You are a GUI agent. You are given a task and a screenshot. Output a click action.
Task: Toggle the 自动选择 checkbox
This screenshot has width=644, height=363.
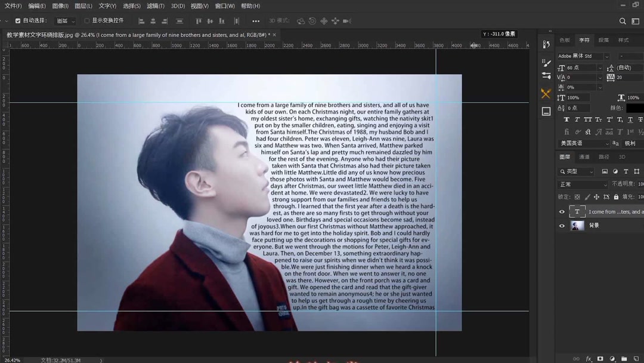coord(17,21)
